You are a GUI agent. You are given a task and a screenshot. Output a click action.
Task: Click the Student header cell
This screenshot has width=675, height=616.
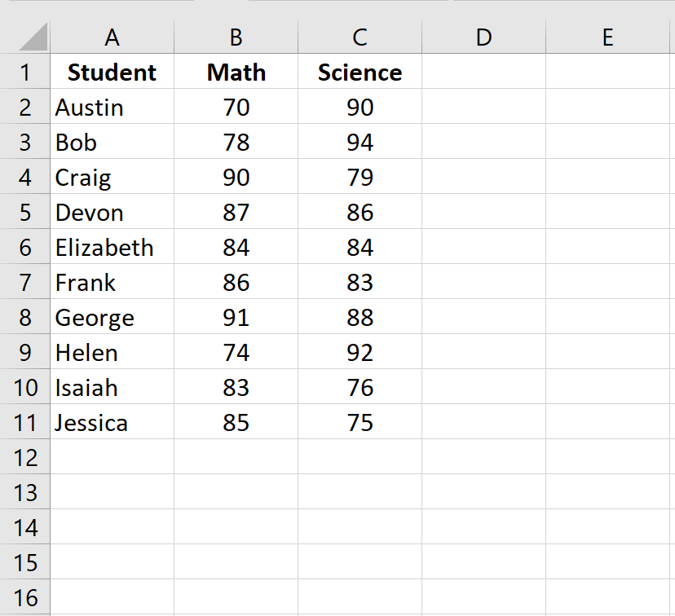coord(112,72)
